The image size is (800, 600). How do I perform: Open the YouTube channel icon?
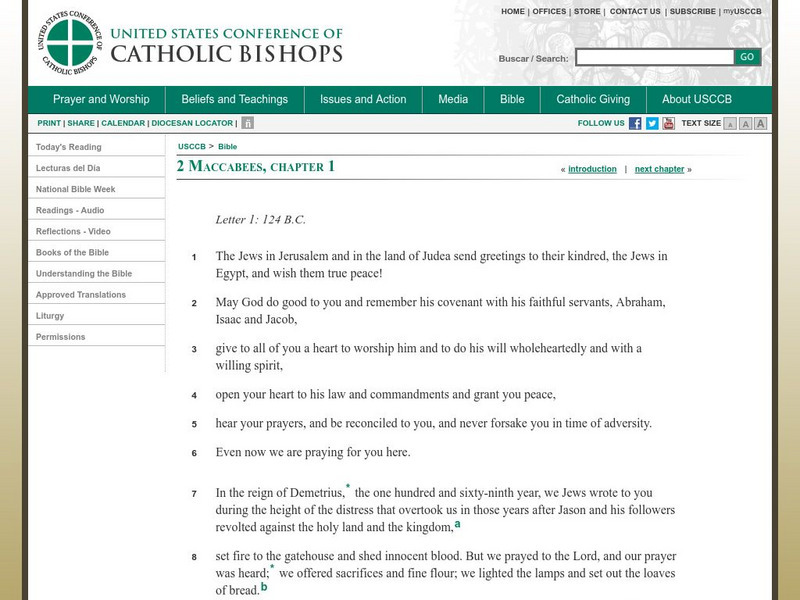tap(670, 124)
